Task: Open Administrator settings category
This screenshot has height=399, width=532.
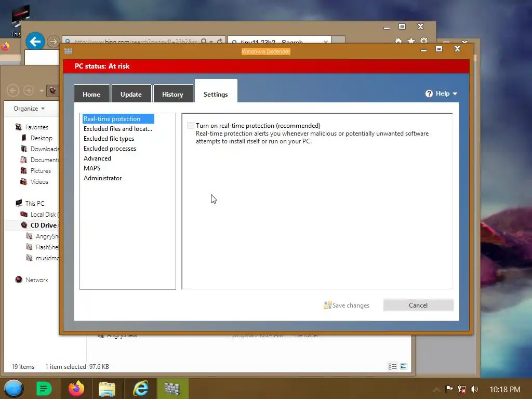Action: click(102, 178)
